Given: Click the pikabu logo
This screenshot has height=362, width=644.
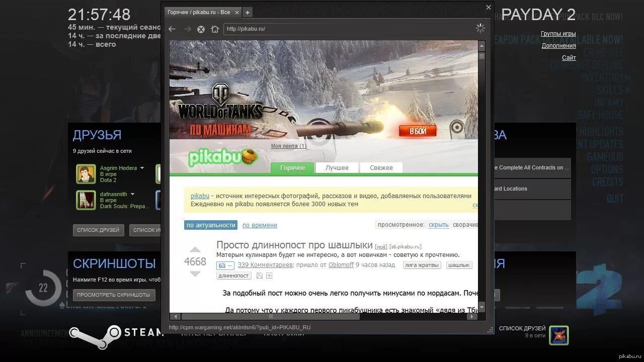Looking at the screenshot, I should pos(223,157).
